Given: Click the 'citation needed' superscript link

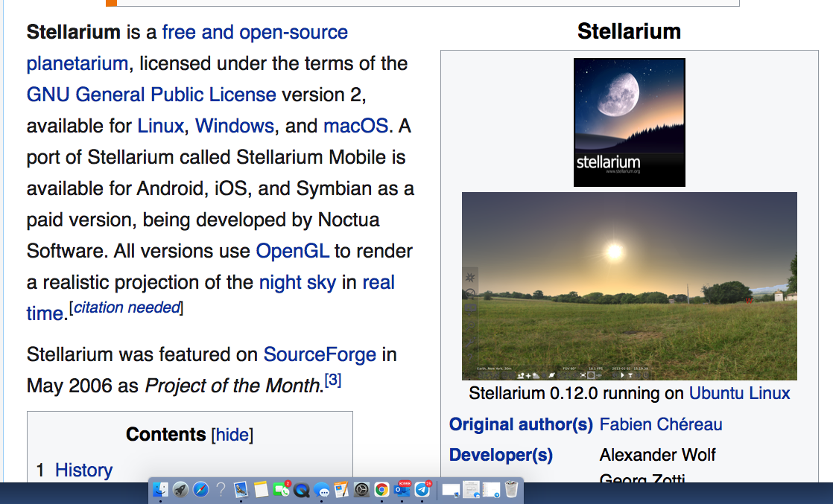Looking at the screenshot, I should coord(127,307).
